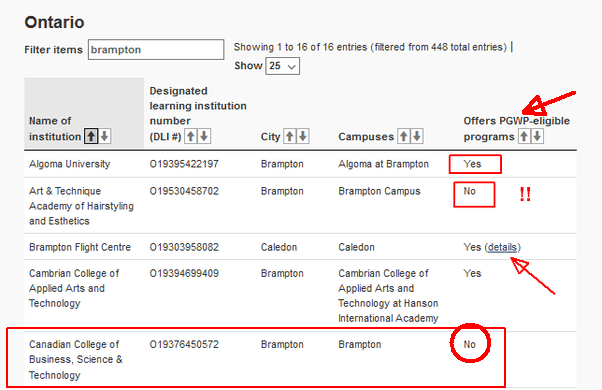This screenshot has height=390, width=602.
Task: Select Cambrian College of Applied Arts institution name
Action: (74, 288)
